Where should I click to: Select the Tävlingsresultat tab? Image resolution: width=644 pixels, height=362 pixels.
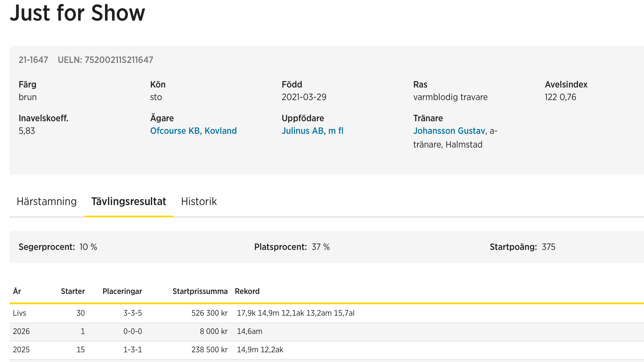tap(129, 202)
